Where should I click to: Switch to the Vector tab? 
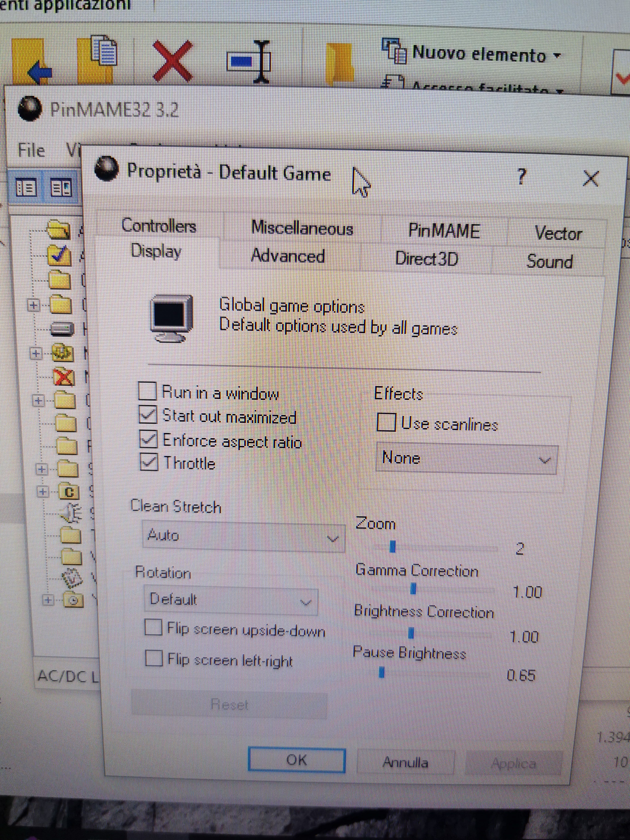[x=558, y=233]
